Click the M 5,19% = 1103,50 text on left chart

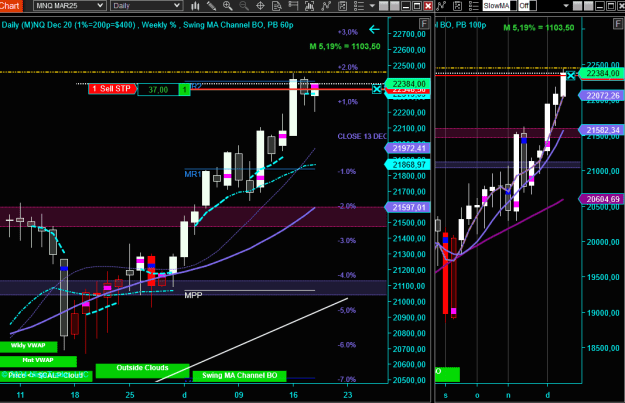tap(345, 47)
